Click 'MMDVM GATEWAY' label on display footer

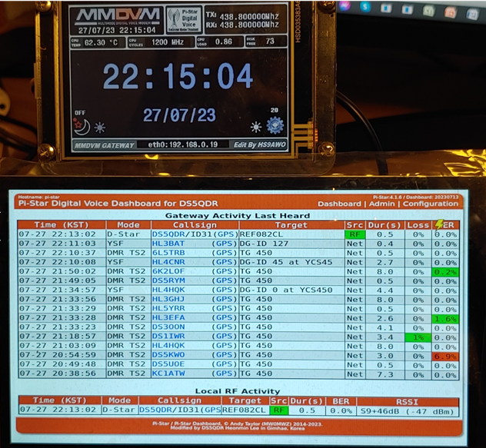[105, 145]
